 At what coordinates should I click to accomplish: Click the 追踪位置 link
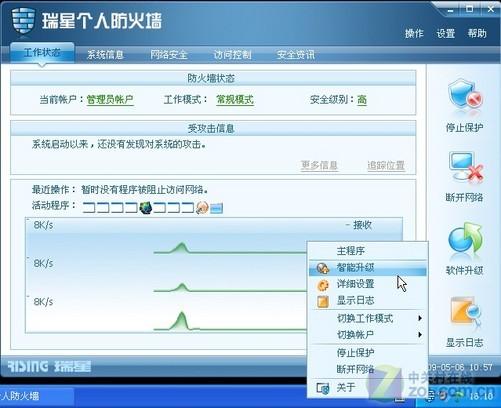386,165
